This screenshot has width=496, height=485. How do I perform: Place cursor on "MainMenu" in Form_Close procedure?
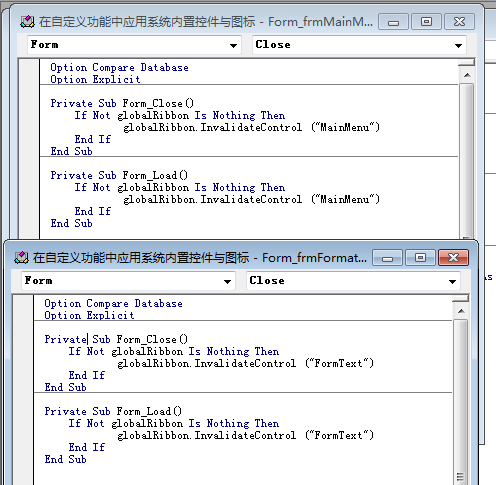345,127
